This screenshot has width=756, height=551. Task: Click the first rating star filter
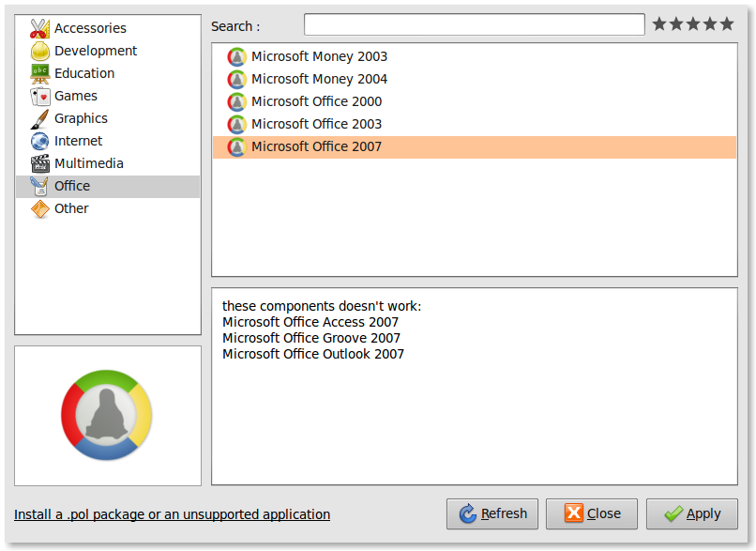click(x=658, y=23)
